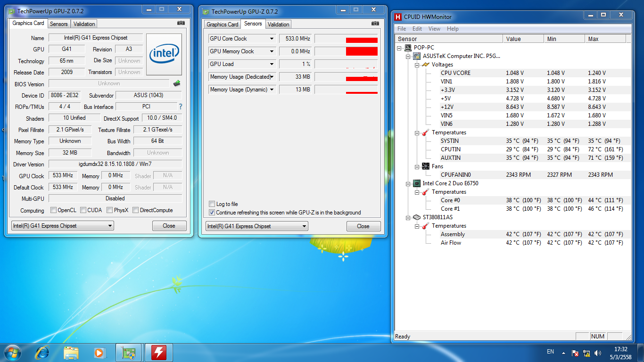Enable the DirectCompute checkbox
The height and width of the screenshot is (362, 644).
point(135,210)
